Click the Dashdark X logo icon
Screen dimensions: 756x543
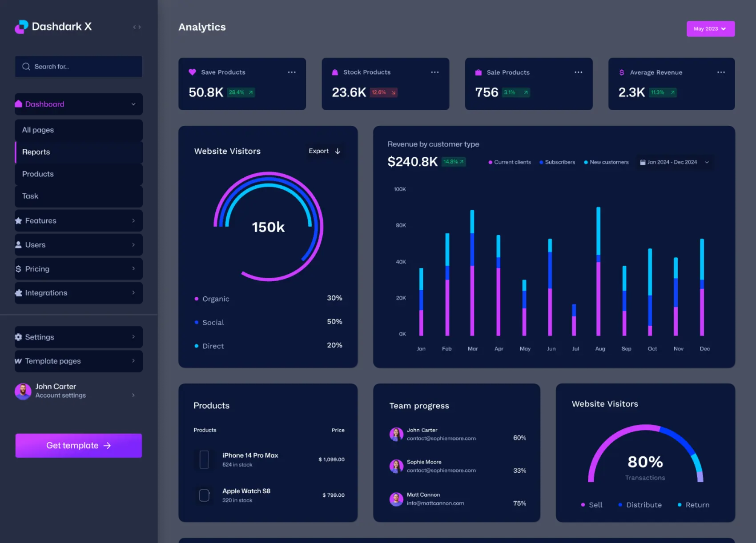[21, 27]
